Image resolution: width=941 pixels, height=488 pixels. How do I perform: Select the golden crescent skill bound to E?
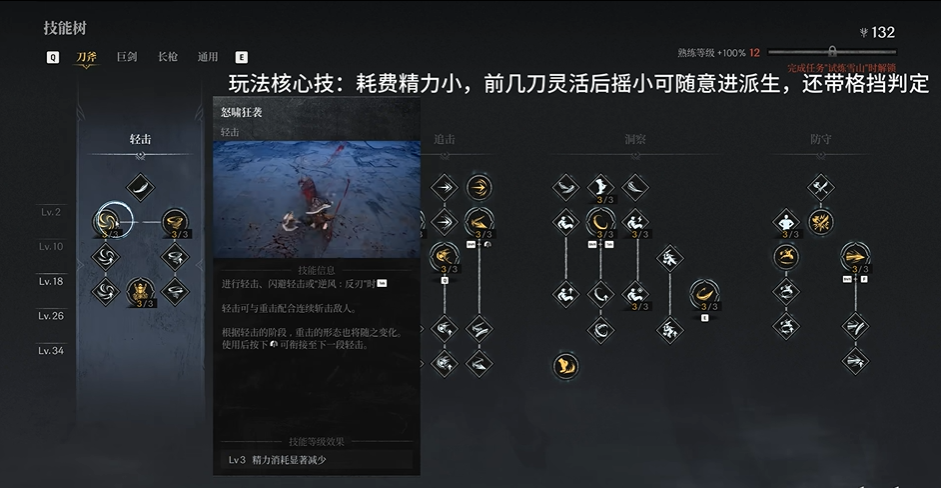pos(705,294)
